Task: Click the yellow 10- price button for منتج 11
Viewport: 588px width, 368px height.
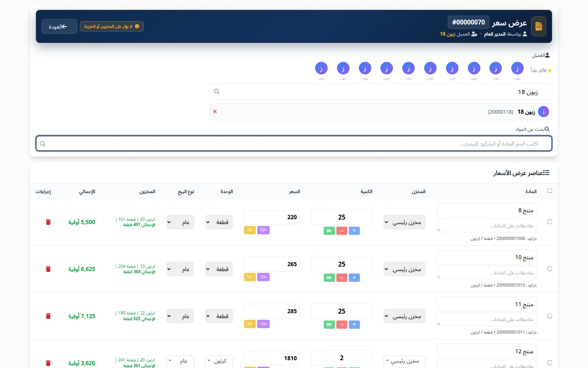Action: (250, 324)
